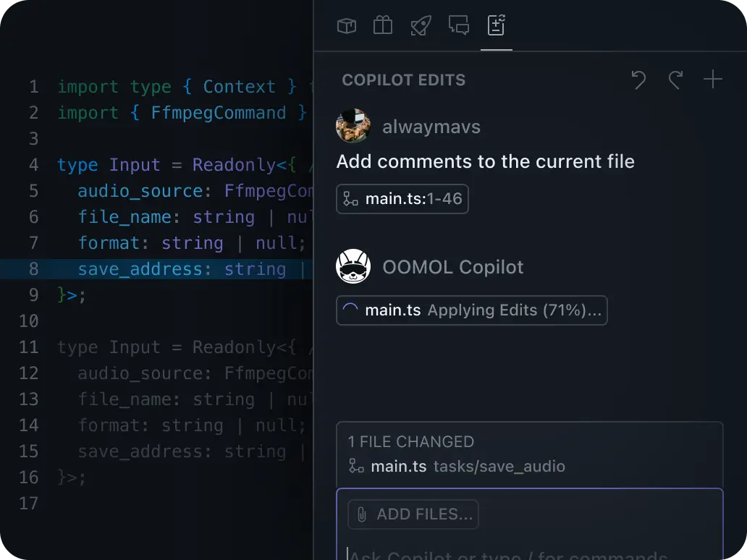This screenshot has height=560, width=747.
Task: Click the paperclip icon on ADD FILES
Action: (x=363, y=514)
